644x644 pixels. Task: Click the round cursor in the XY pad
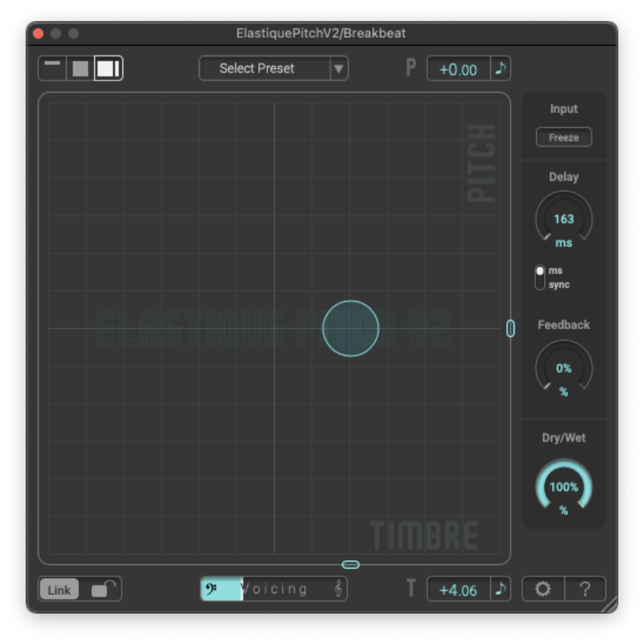pyautogui.click(x=350, y=328)
